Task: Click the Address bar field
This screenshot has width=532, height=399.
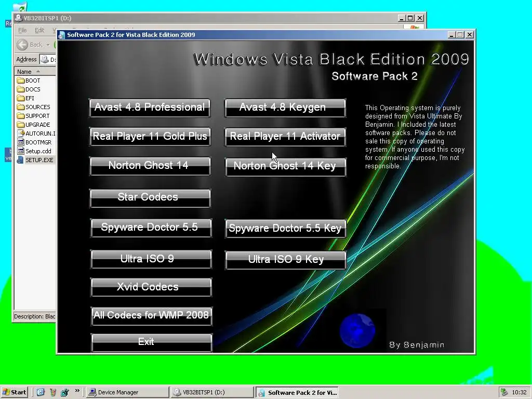Action: pyautogui.click(x=48, y=59)
